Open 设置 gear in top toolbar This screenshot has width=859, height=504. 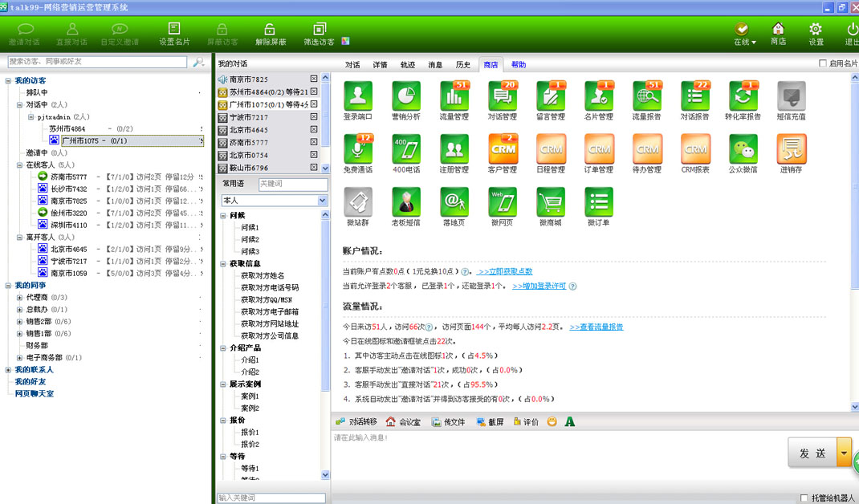point(815,34)
